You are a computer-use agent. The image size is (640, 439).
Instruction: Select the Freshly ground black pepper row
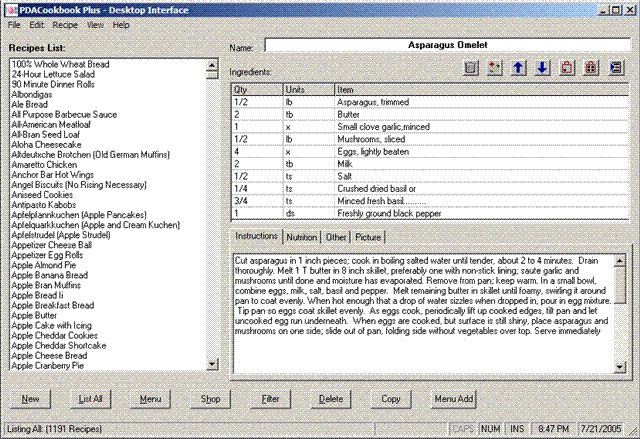coord(430,213)
